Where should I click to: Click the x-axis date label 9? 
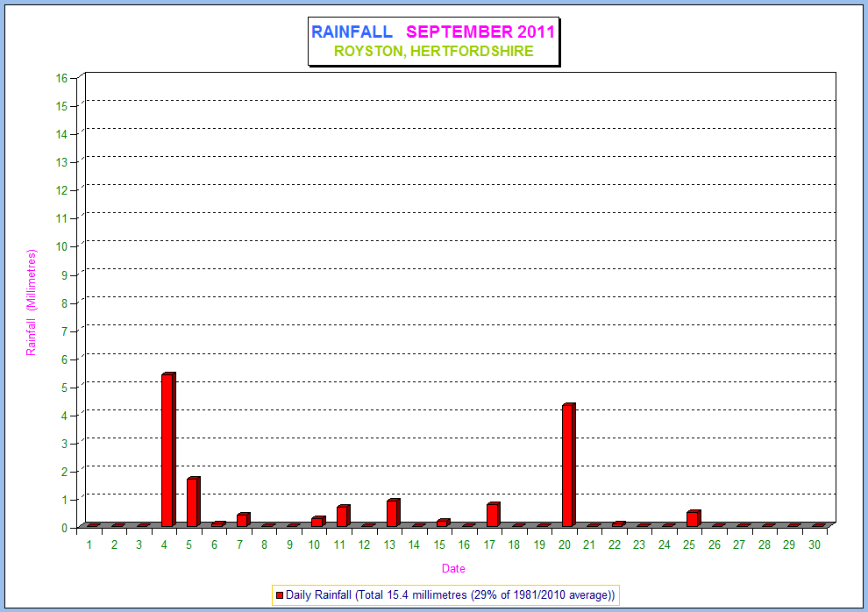pyautogui.click(x=289, y=545)
